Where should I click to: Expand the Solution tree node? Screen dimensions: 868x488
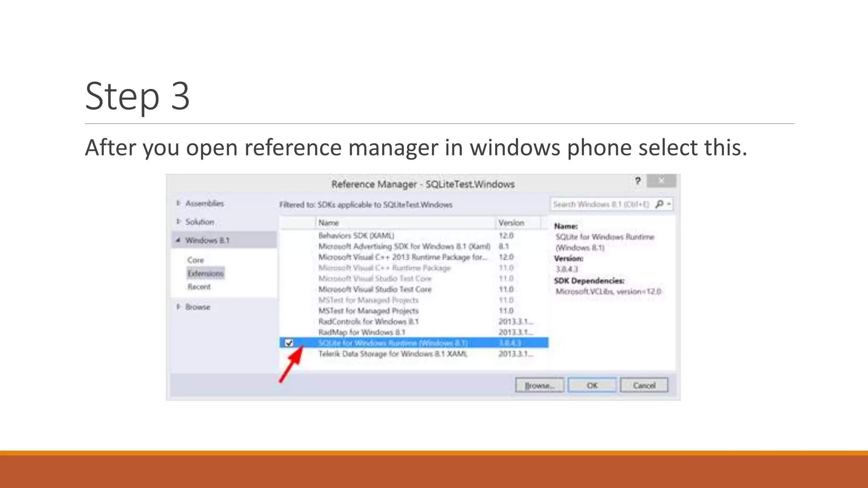pyautogui.click(x=178, y=221)
